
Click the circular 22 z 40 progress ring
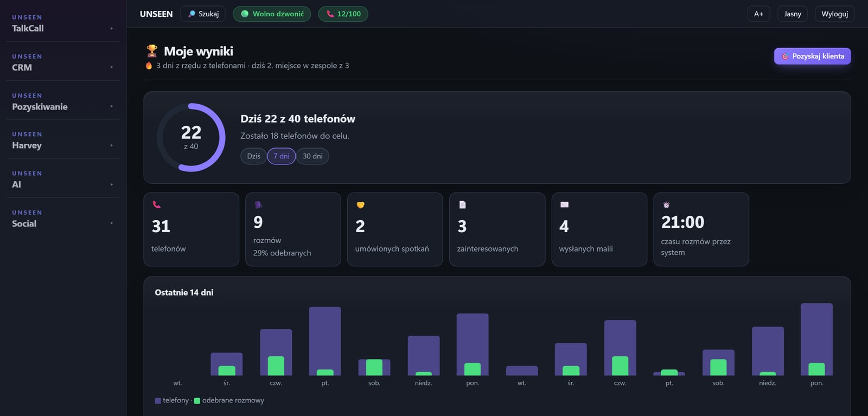191,137
